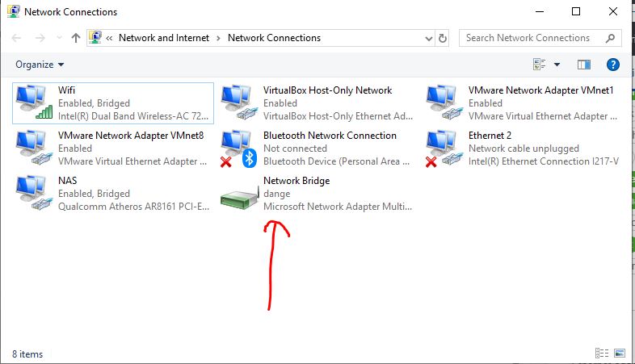
Task: Open the view options dropdown arrow
Action: point(557,65)
